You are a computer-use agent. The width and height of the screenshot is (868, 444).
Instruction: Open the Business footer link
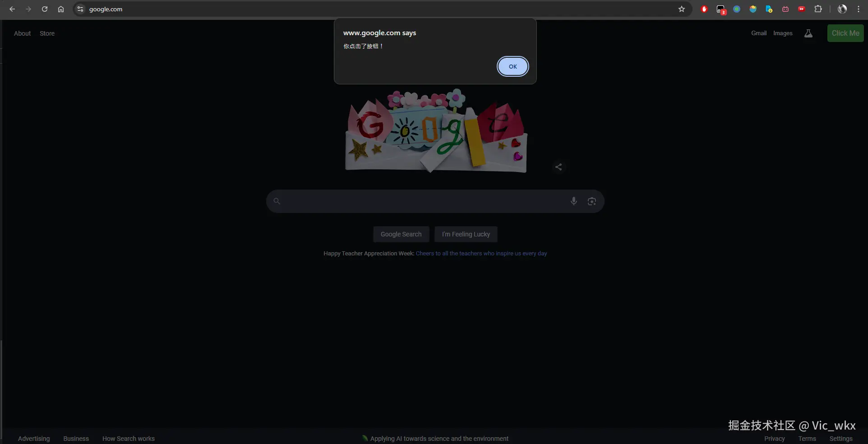[x=76, y=439]
